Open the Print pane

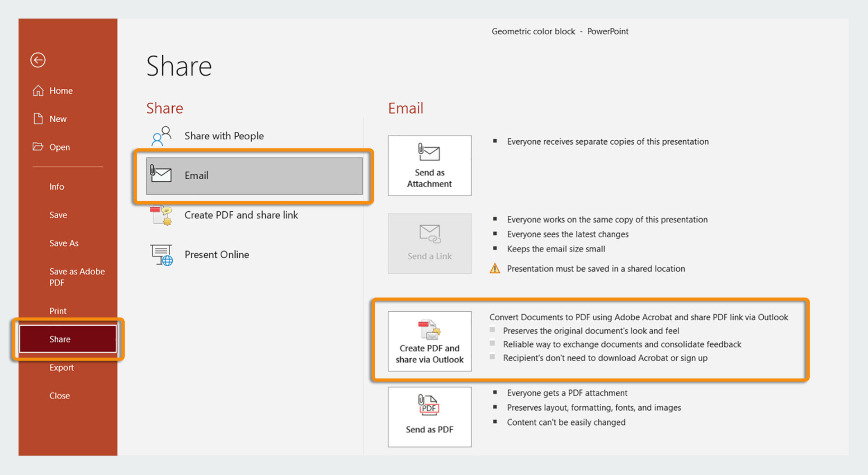[x=58, y=311]
